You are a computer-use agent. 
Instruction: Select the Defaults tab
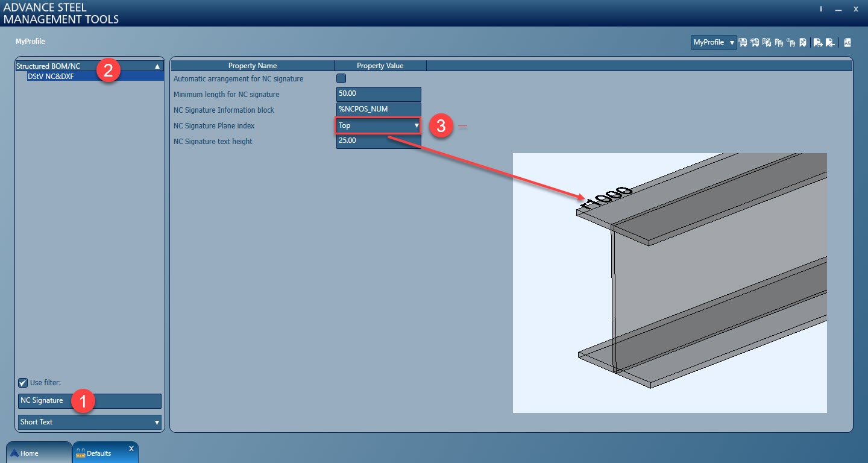pos(101,452)
